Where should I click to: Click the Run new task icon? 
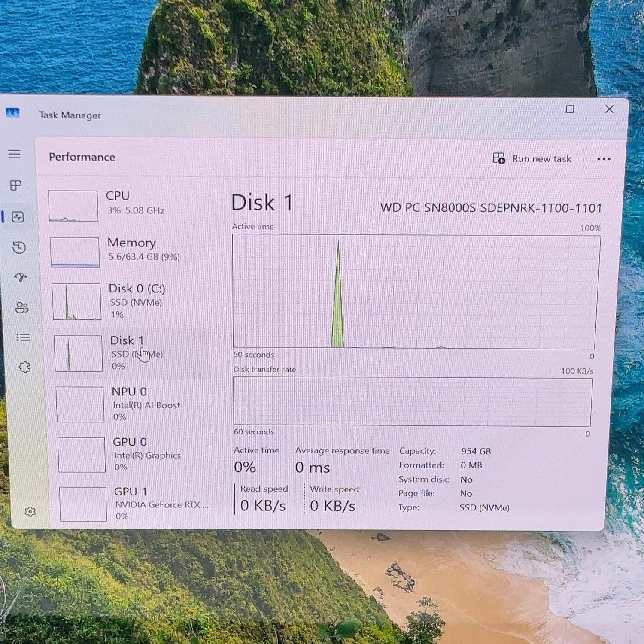499,158
